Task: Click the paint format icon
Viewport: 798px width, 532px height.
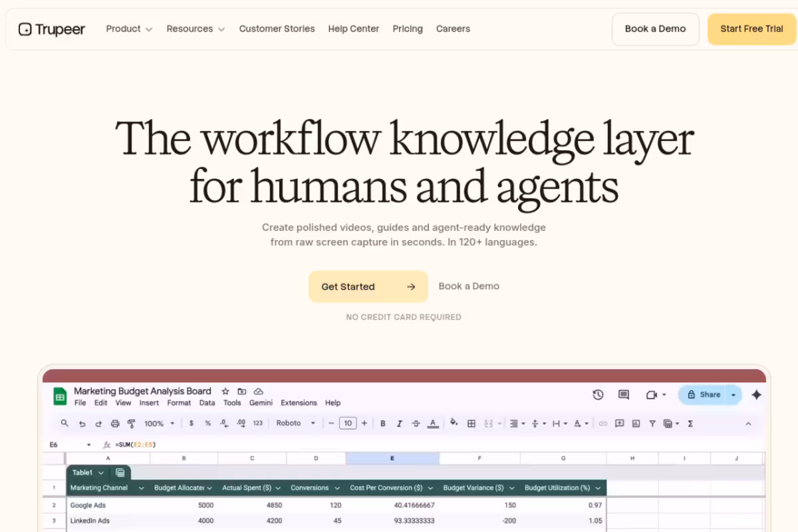Action: [131, 424]
